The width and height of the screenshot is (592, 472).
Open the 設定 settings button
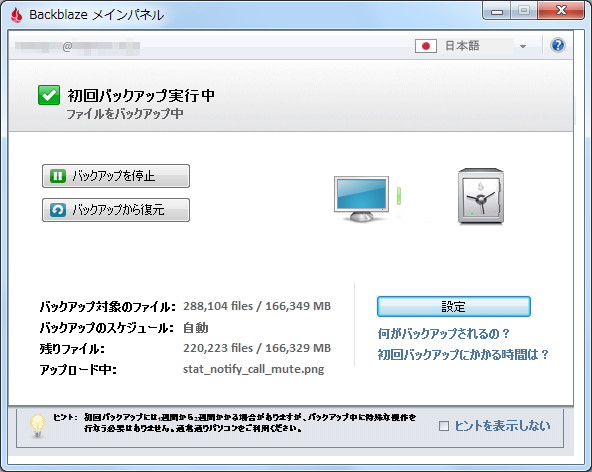point(453,307)
